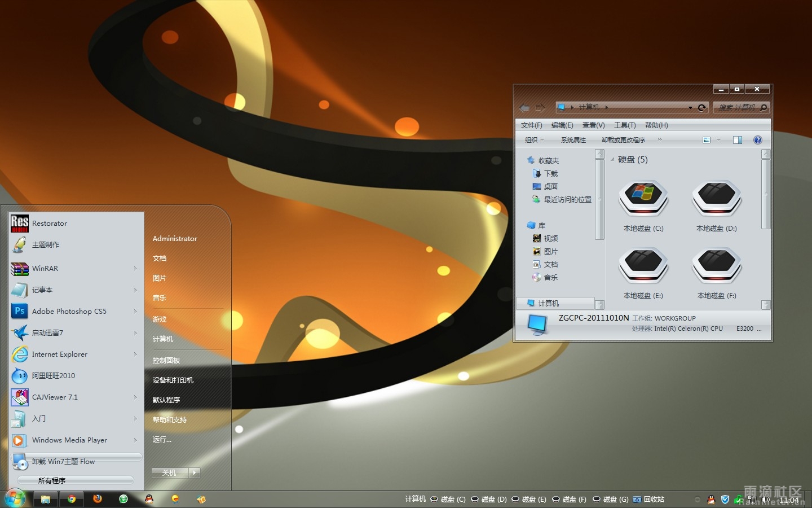Open local disk 本地磁盘 (E:) drive
Image resolution: width=812 pixels, height=508 pixels.
coord(643,274)
